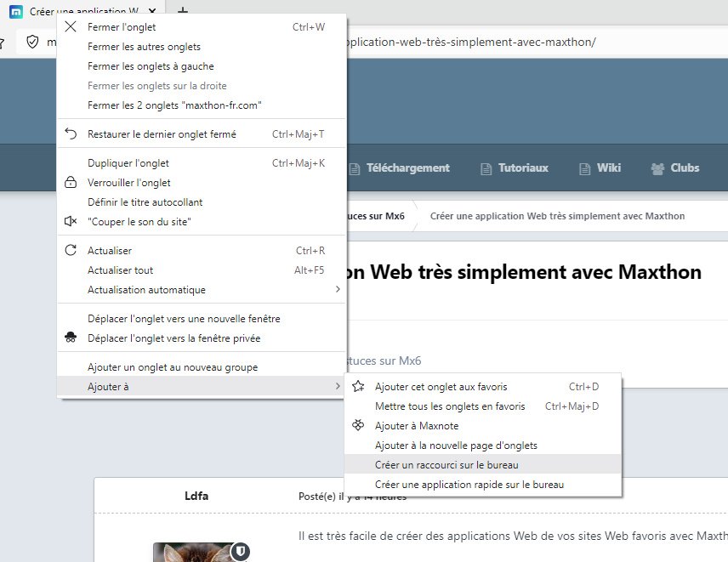This screenshot has height=562, width=728.
Task: Select Mettre tous les onglets en favoris
Action: click(x=483, y=406)
